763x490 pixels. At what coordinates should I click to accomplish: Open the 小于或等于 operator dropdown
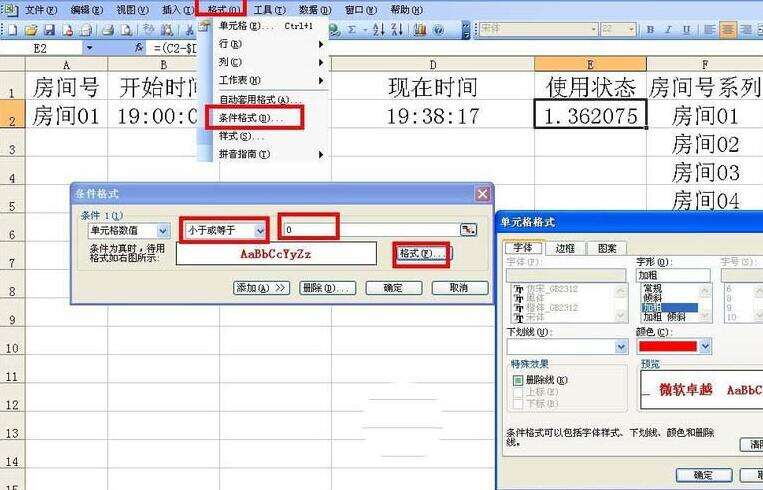click(x=260, y=231)
